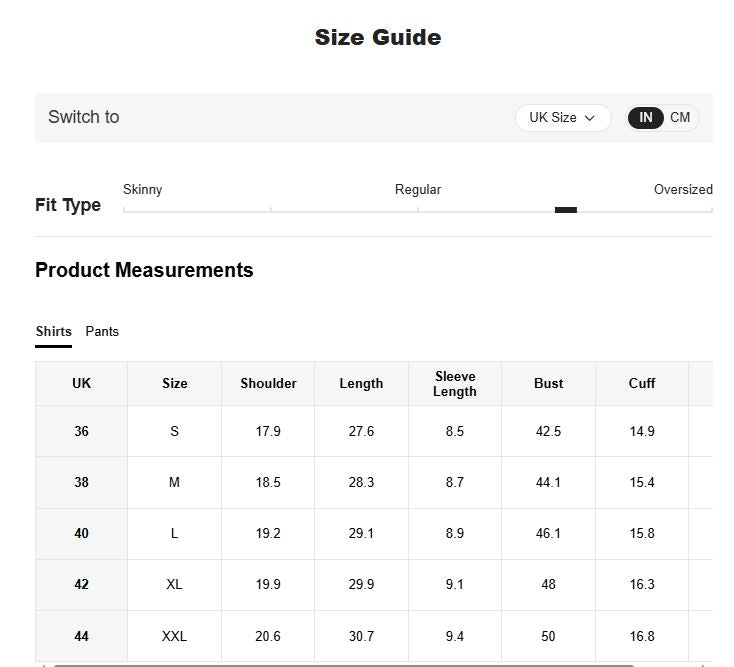This screenshot has width=734, height=667.
Task: Click cuff value 15.8
Action: 642,533
